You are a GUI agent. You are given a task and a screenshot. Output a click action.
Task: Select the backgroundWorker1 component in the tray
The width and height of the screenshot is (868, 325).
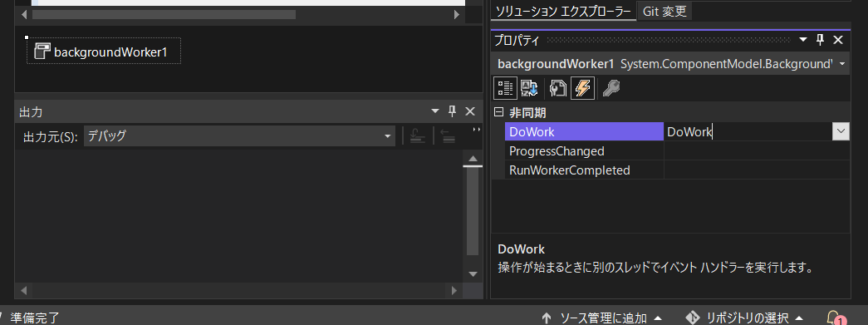104,52
